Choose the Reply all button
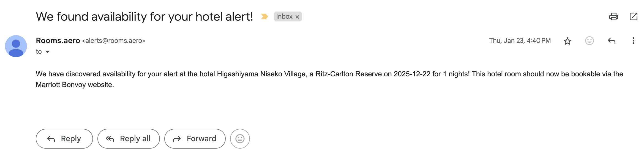 pos(129,139)
